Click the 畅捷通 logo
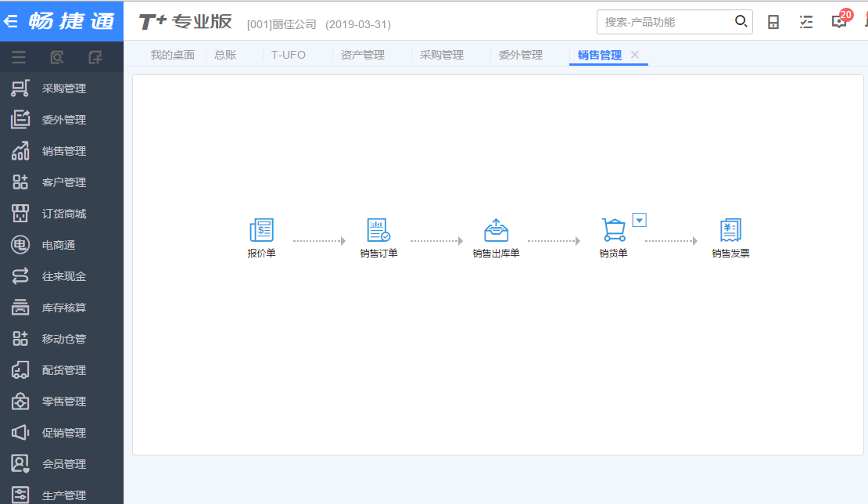Screen dimensions: 868x504 (x=72, y=21)
